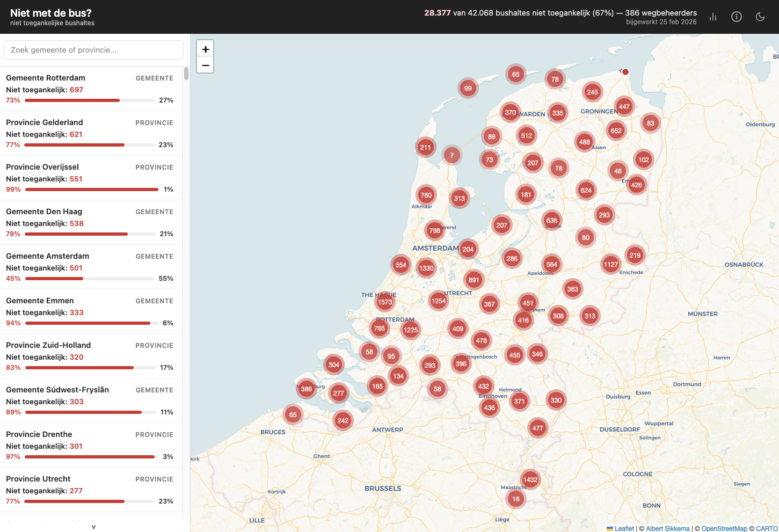
Task: Open the Albert Sikkema attribution link
Action: 668,528
